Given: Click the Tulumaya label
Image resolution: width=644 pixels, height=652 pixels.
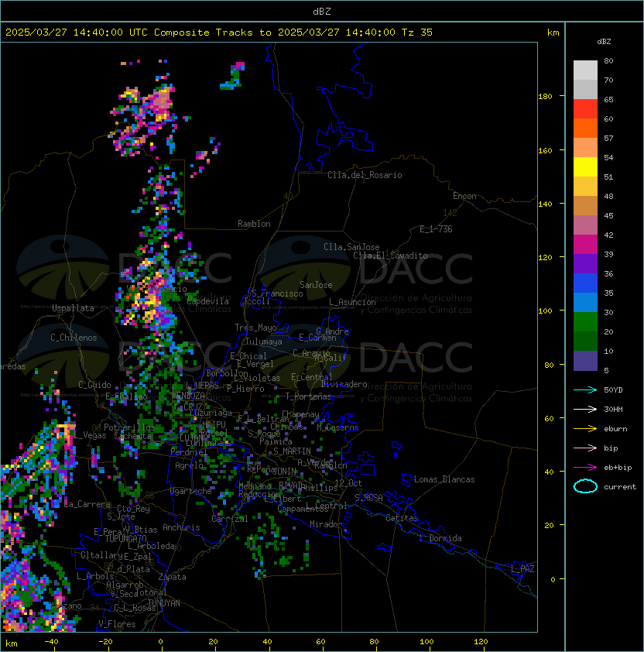Looking at the screenshot, I should (x=264, y=341).
